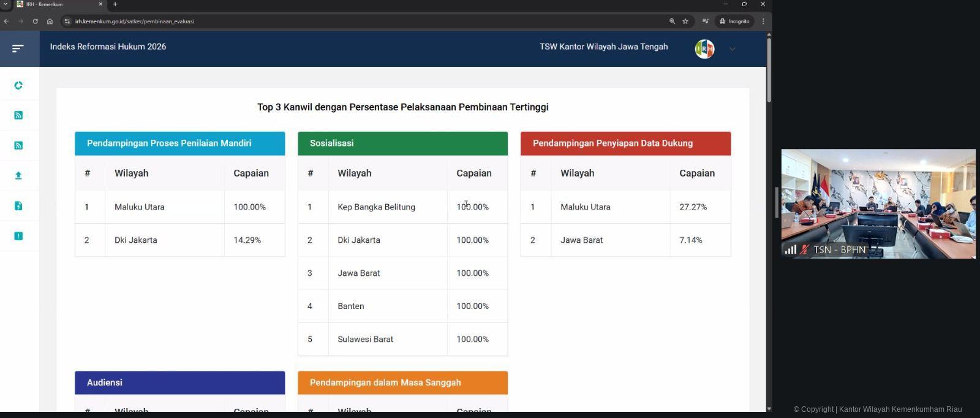Reload the page

click(x=36, y=21)
